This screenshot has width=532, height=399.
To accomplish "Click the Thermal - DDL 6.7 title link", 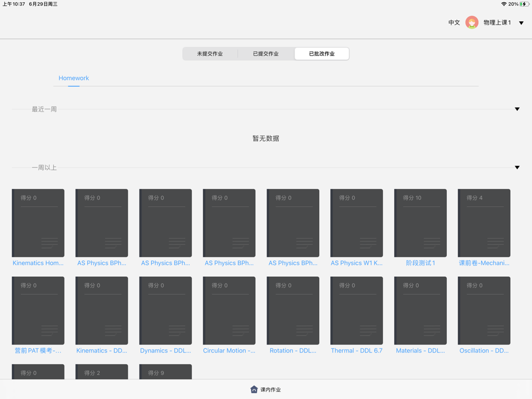I will [x=357, y=350].
